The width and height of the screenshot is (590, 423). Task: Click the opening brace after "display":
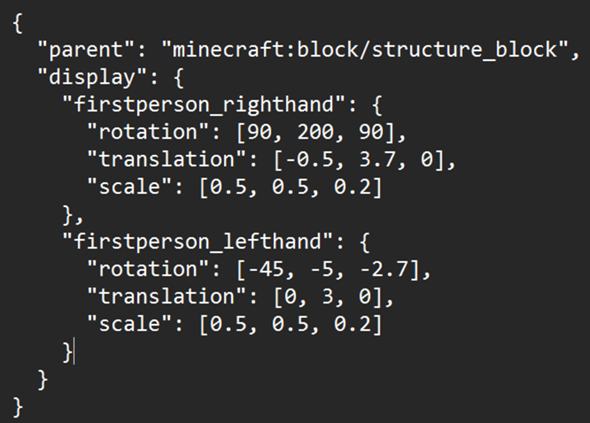[x=179, y=78]
